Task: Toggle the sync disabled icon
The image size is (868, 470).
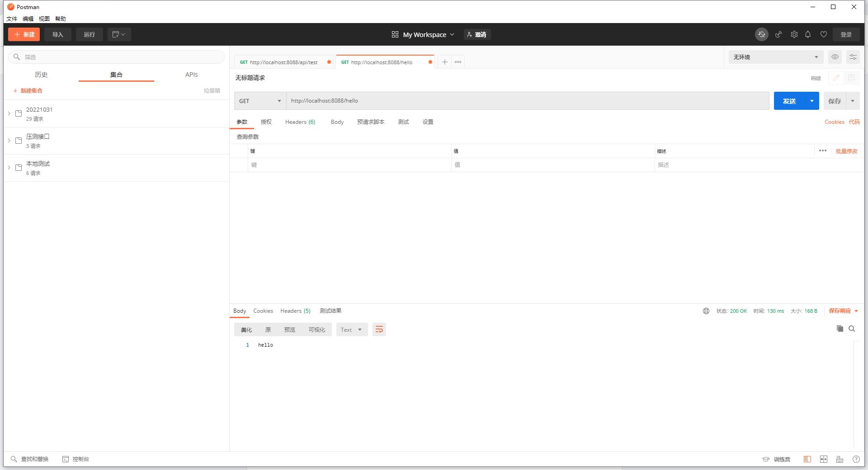Action: click(x=762, y=34)
